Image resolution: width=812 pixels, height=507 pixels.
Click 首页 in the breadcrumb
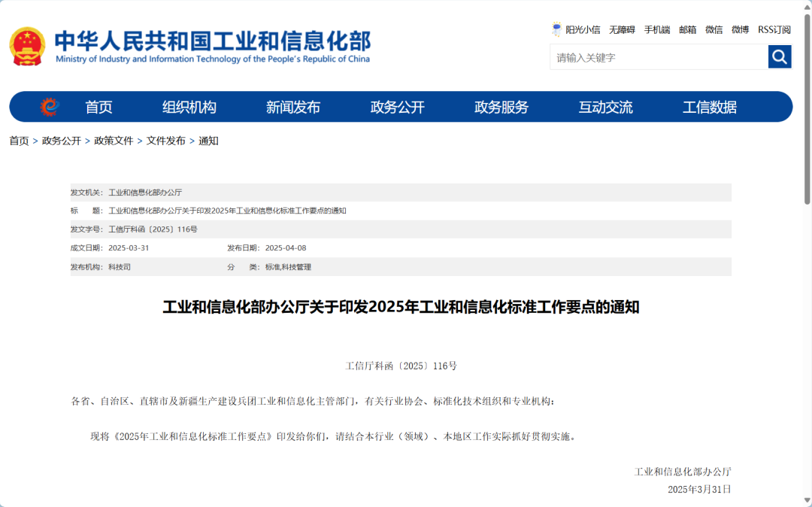point(19,141)
